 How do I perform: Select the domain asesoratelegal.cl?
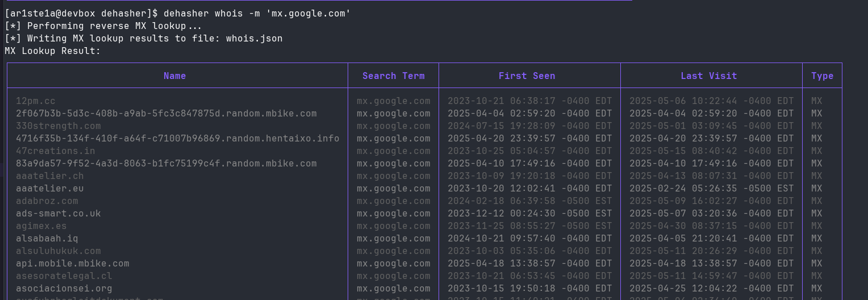[x=64, y=276]
